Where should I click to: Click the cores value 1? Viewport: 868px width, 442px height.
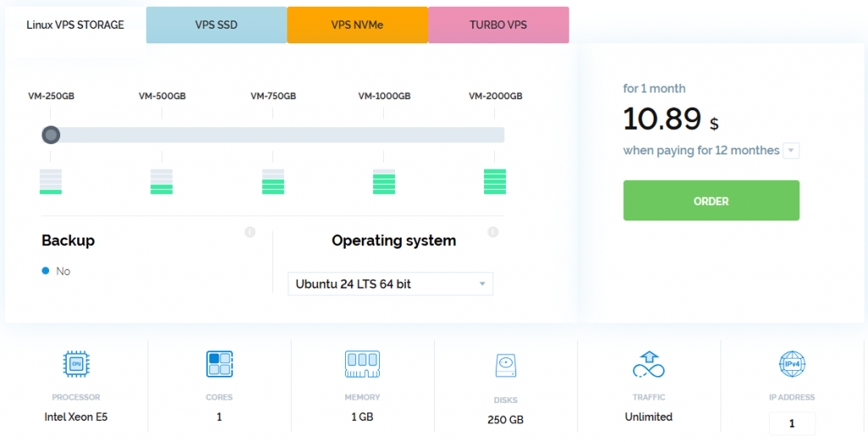point(220,417)
